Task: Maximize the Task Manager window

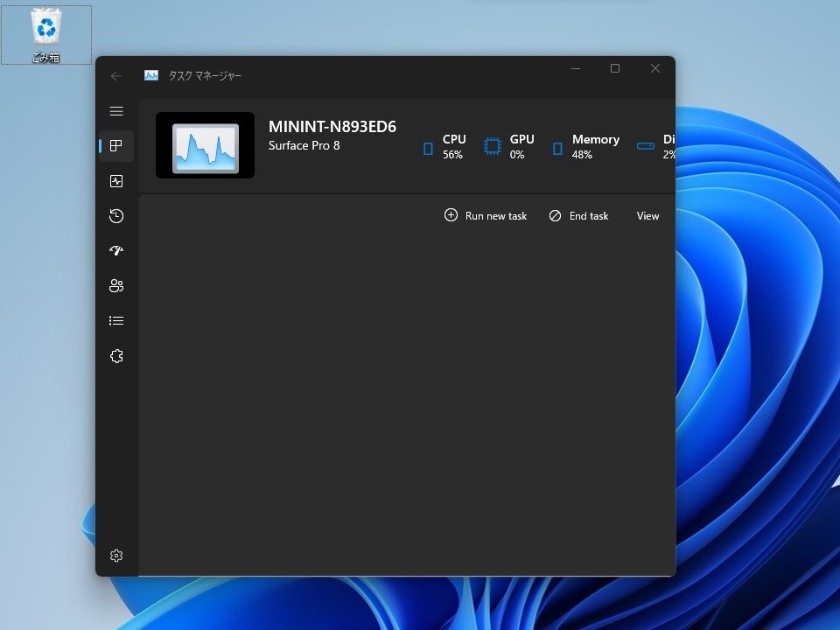Action: coord(615,68)
